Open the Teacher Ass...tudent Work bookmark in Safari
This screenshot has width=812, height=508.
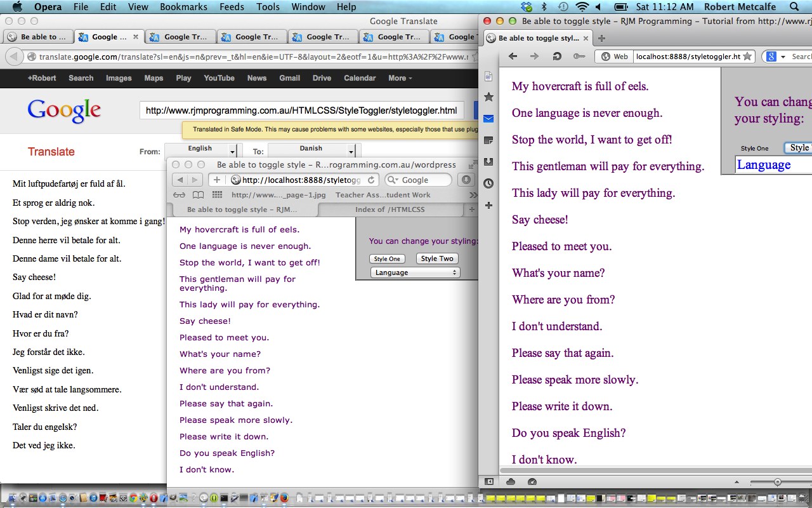point(383,195)
